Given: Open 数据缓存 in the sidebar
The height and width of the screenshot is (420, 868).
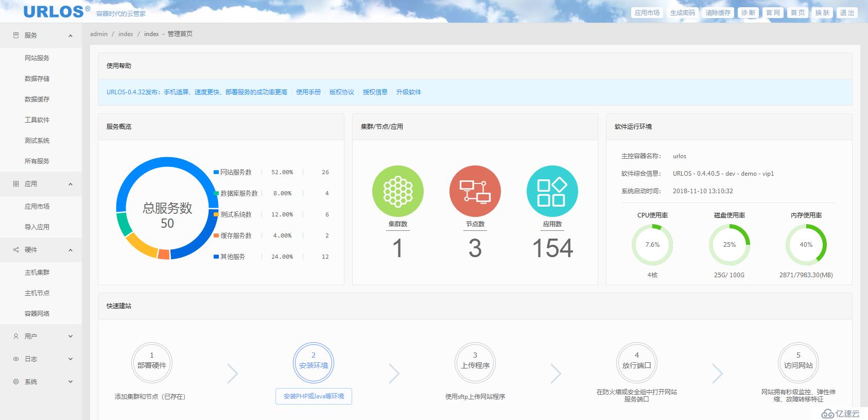Looking at the screenshot, I should (37, 99).
